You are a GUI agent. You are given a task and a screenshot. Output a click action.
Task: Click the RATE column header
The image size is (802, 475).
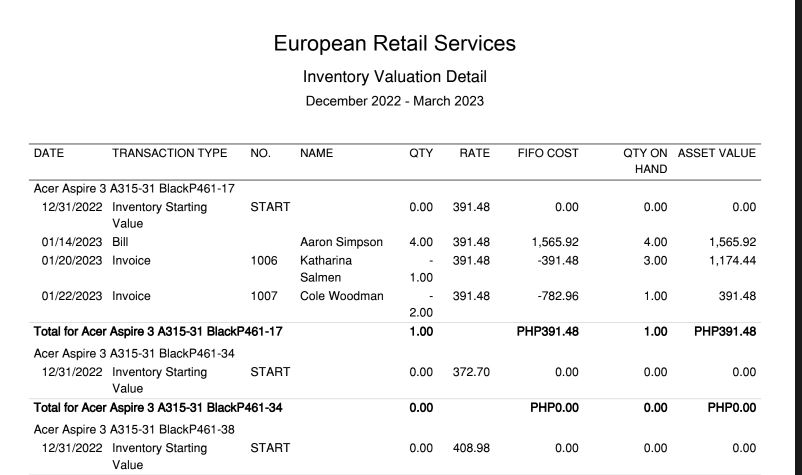click(x=474, y=154)
